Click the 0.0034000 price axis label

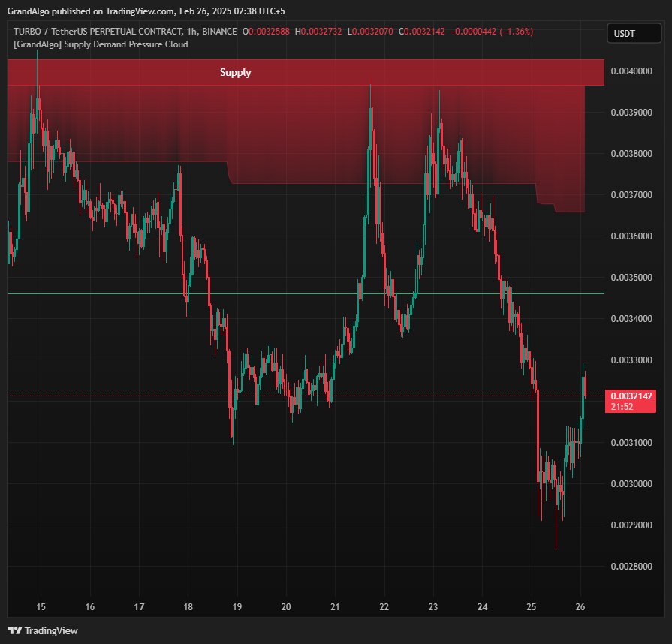pyautogui.click(x=631, y=319)
